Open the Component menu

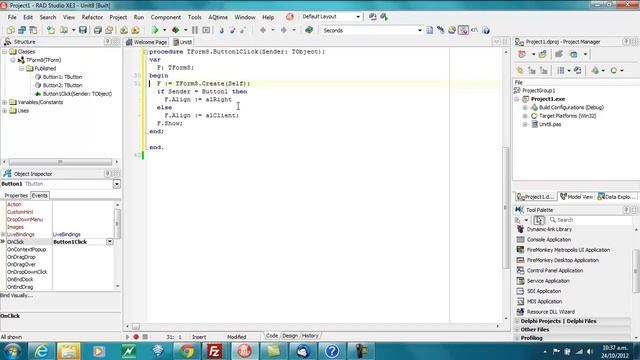166,17
